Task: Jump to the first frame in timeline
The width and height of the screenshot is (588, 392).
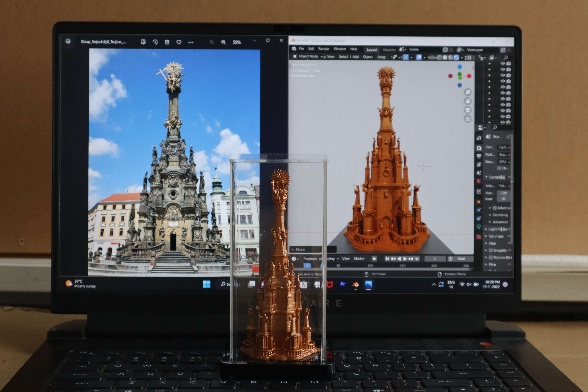Action: coord(387,259)
